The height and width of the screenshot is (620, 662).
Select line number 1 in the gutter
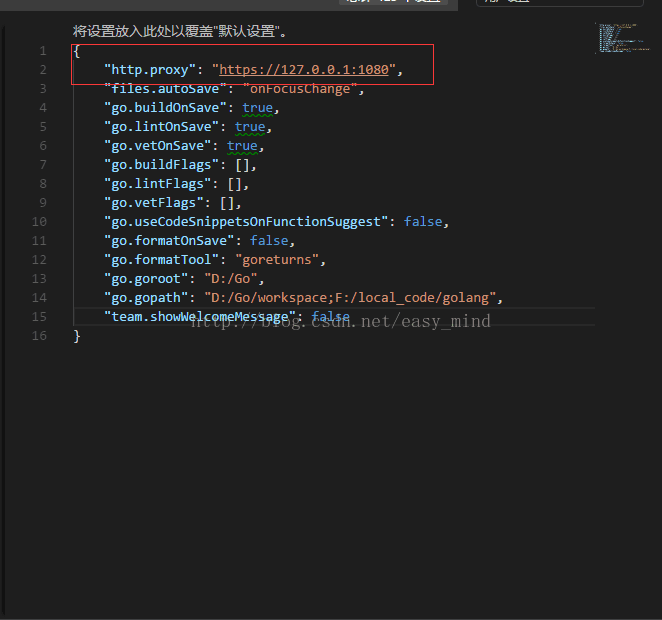(43, 51)
